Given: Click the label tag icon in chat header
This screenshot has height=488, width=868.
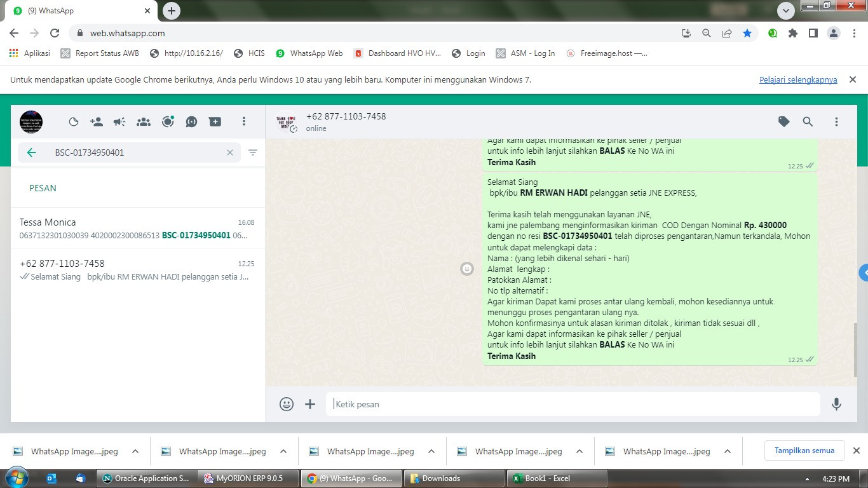Looking at the screenshot, I should pos(784,121).
